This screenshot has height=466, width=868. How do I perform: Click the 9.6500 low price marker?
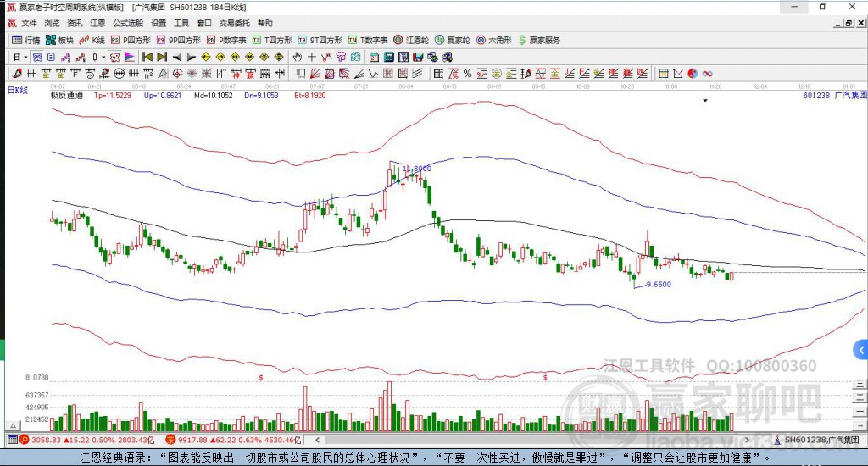pos(659,285)
